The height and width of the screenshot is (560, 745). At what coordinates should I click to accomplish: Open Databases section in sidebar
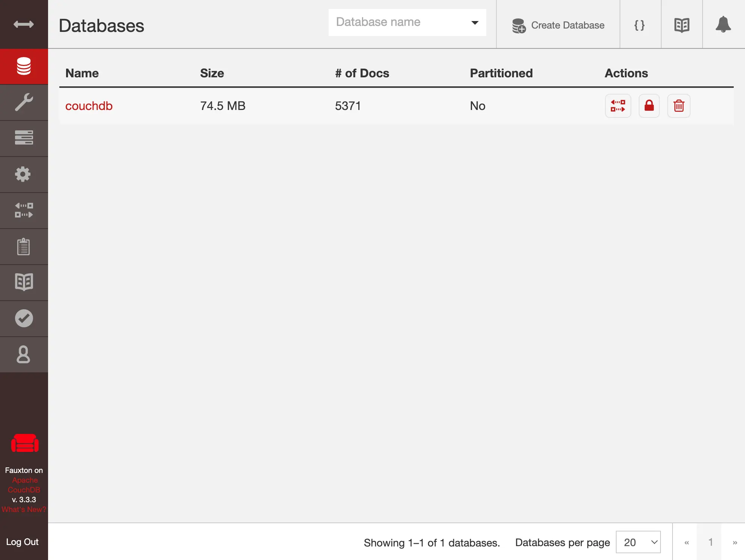tap(24, 66)
